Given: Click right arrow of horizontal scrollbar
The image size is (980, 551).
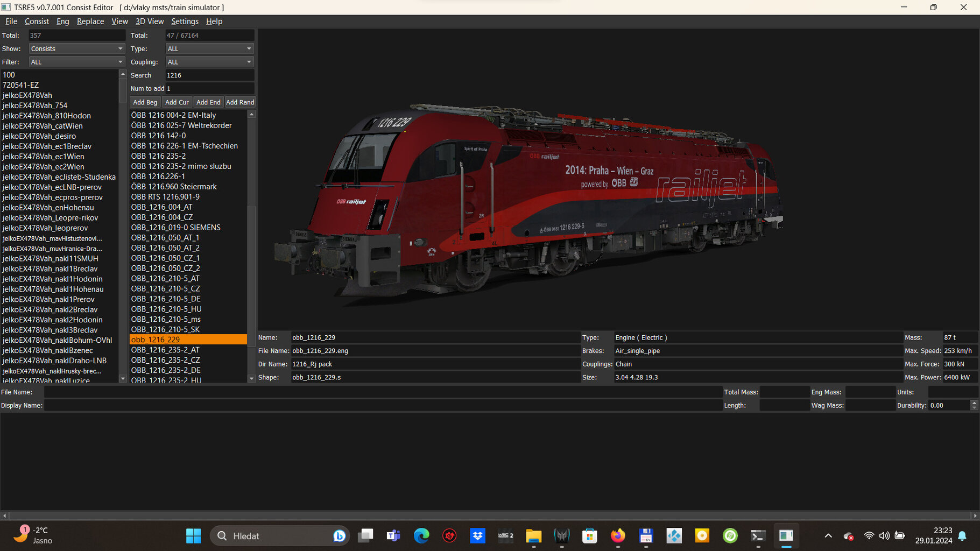Looking at the screenshot, I should click(975, 515).
